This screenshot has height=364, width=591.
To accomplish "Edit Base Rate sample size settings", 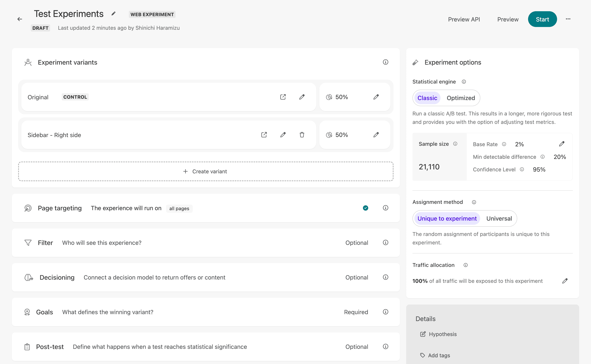I will pyautogui.click(x=562, y=144).
